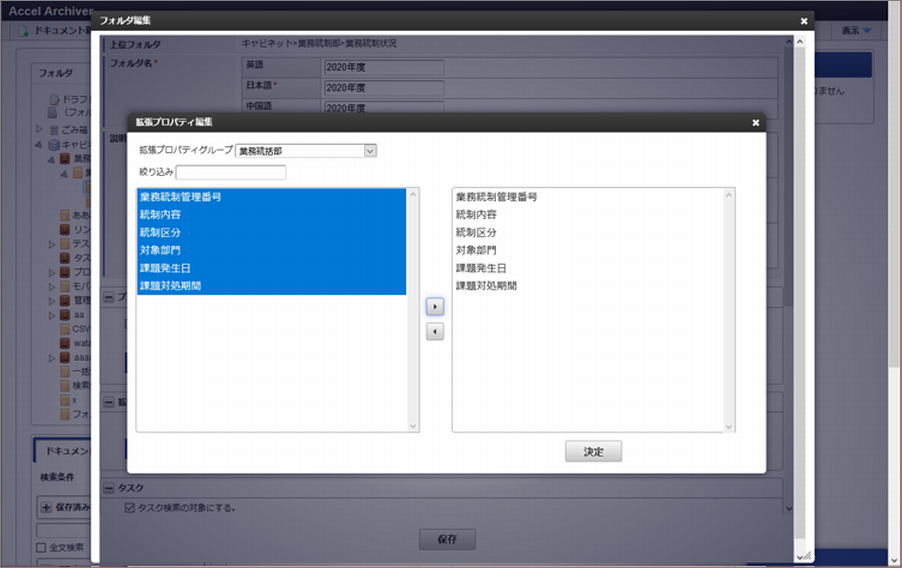902x568 pixels.
Task: Click the 日本語 folder name field
Action: point(384,88)
